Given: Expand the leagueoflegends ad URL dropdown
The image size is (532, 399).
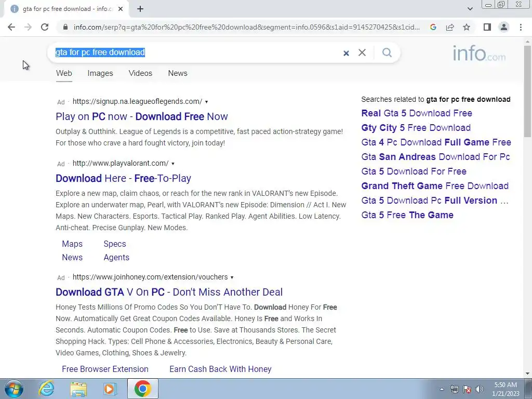Looking at the screenshot, I should 206,102.
